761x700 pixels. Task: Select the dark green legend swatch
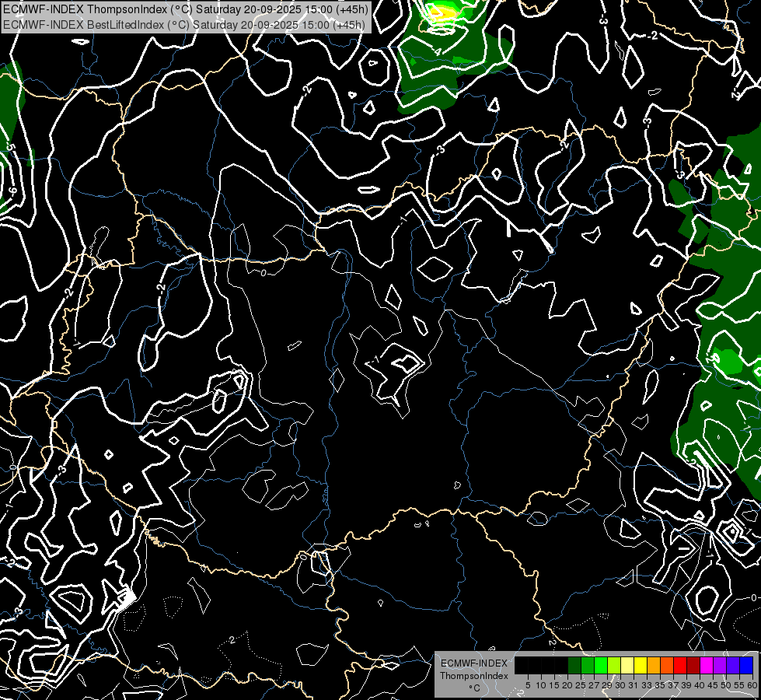(x=574, y=665)
